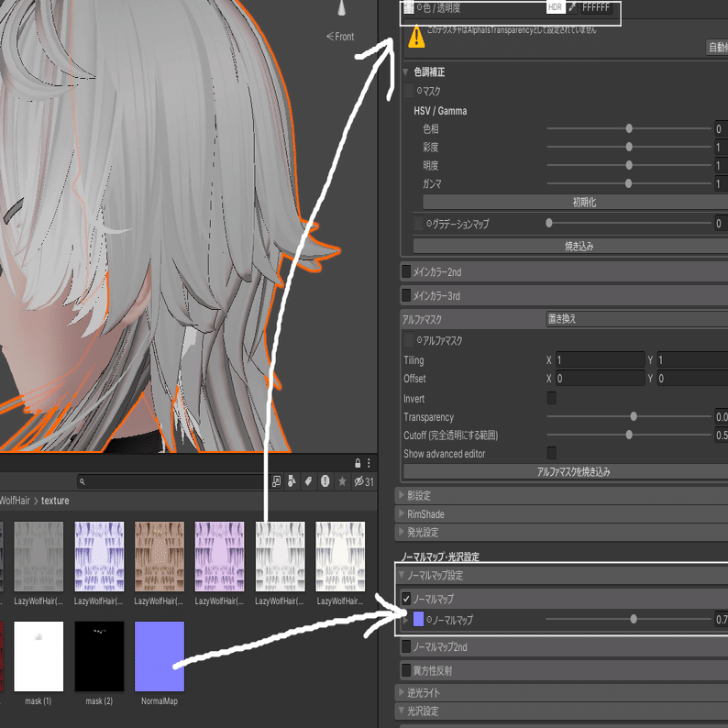The image size is (728, 728).
Task: Open search in Unity Search window icon
Action: click(276, 481)
